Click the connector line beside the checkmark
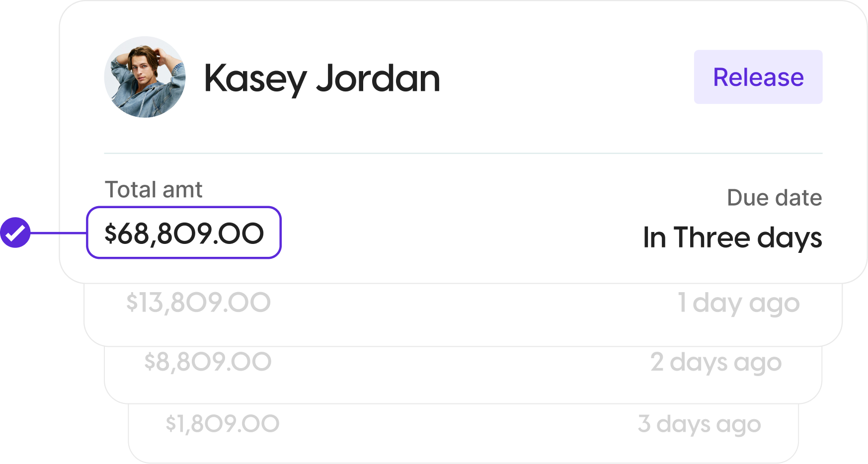 click(x=59, y=232)
